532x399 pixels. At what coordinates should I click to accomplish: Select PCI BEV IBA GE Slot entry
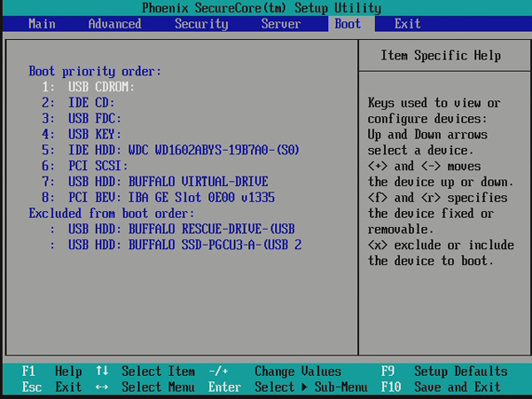point(159,197)
